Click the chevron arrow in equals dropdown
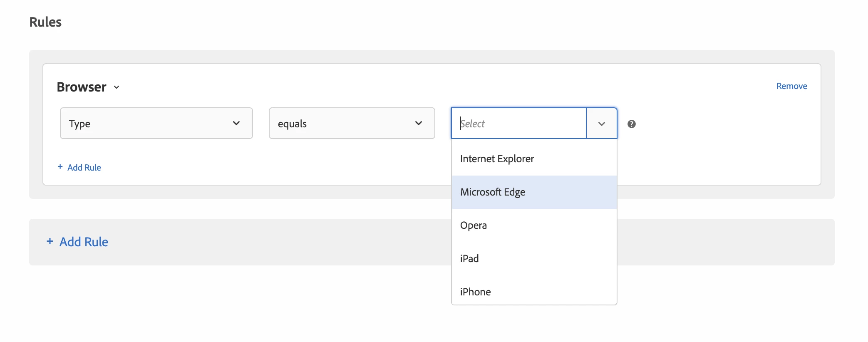This screenshot has height=342, width=868. point(419,123)
